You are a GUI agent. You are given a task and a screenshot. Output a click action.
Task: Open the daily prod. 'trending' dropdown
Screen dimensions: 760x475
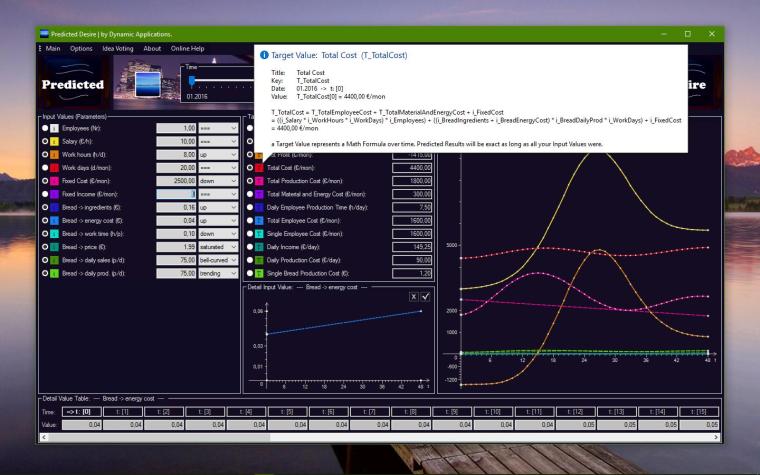pyautogui.click(x=218, y=273)
